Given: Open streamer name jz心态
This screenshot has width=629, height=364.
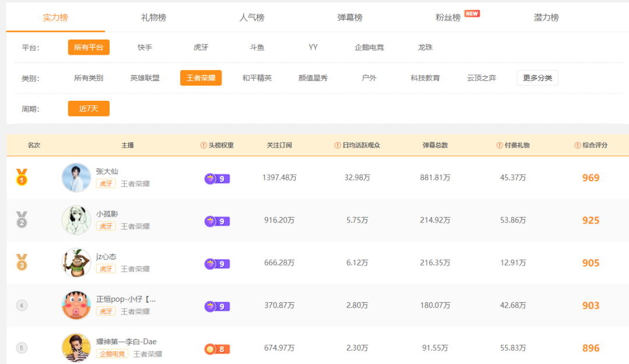Looking at the screenshot, I should 106,257.
